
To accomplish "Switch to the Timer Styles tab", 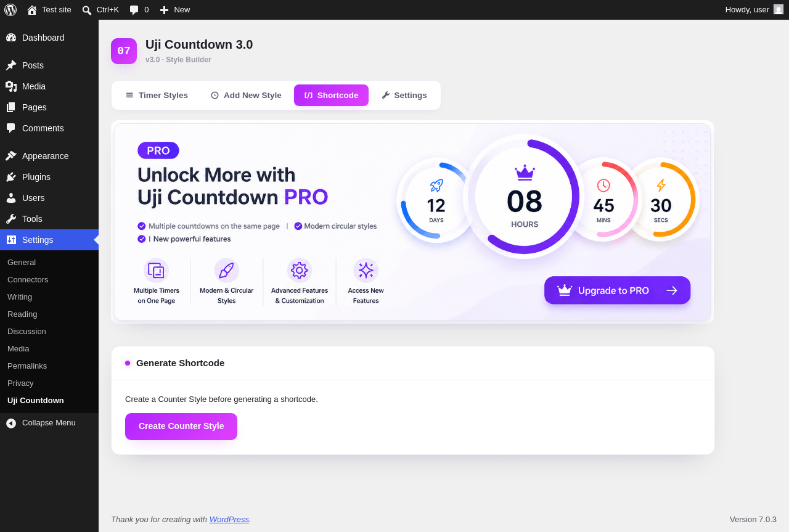I will pos(157,96).
